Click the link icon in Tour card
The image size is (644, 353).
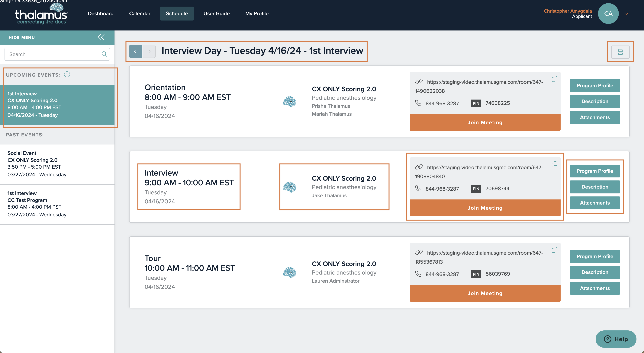419,253
